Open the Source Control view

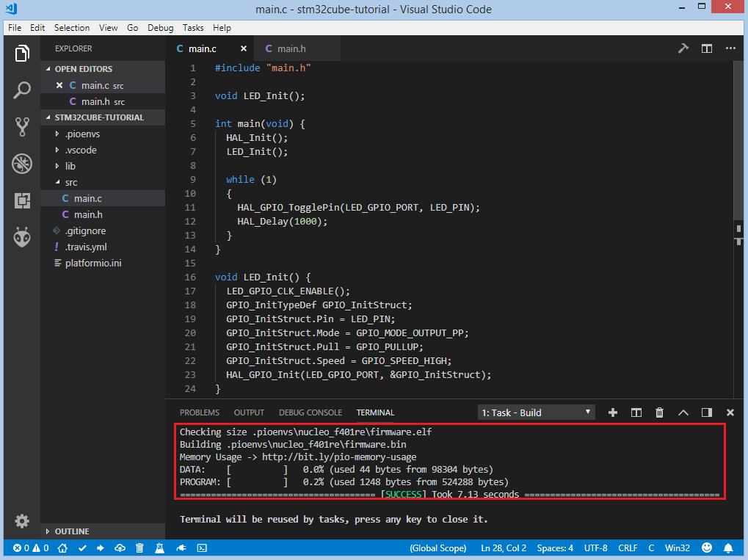point(22,127)
